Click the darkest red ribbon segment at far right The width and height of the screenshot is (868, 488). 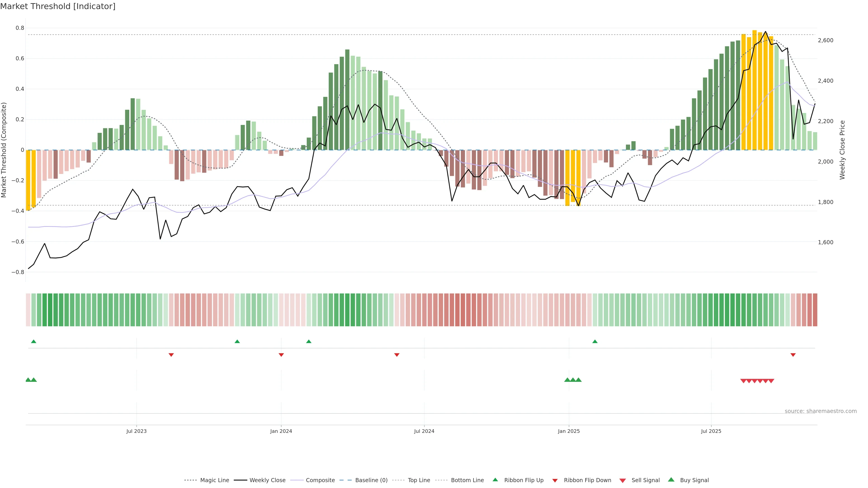[815, 310]
